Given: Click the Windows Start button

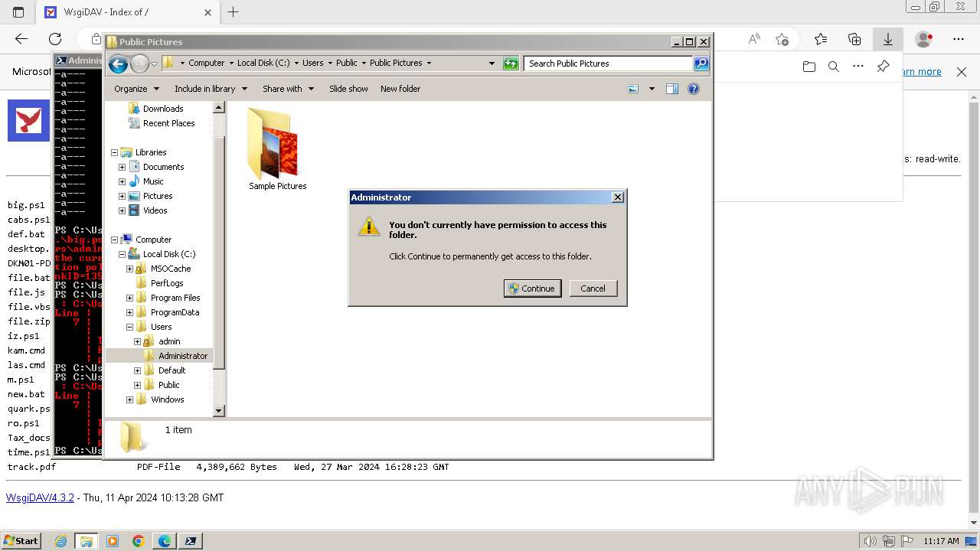Looking at the screenshot, I should [x=21, y=540].
